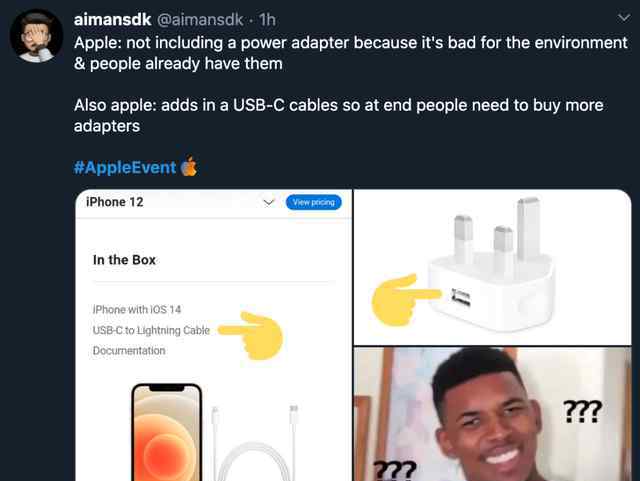
Task: Click the iPhone with iOS 14 text
Action: coord(137,310)
